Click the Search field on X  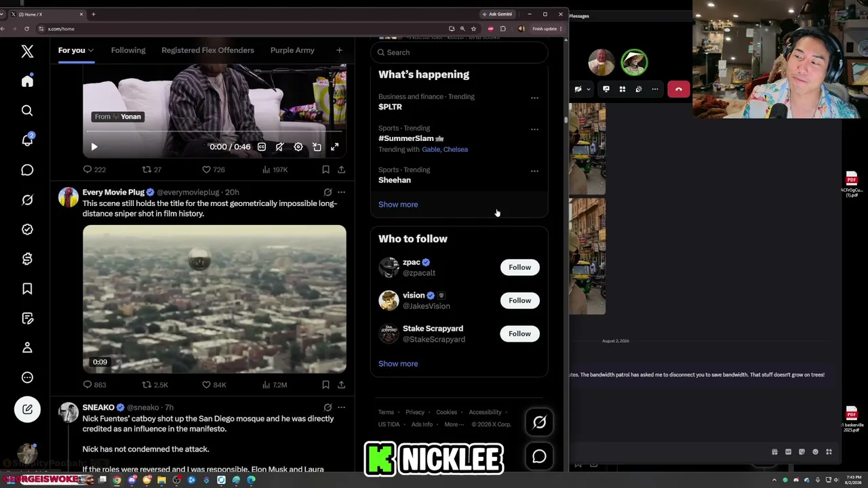459,52
